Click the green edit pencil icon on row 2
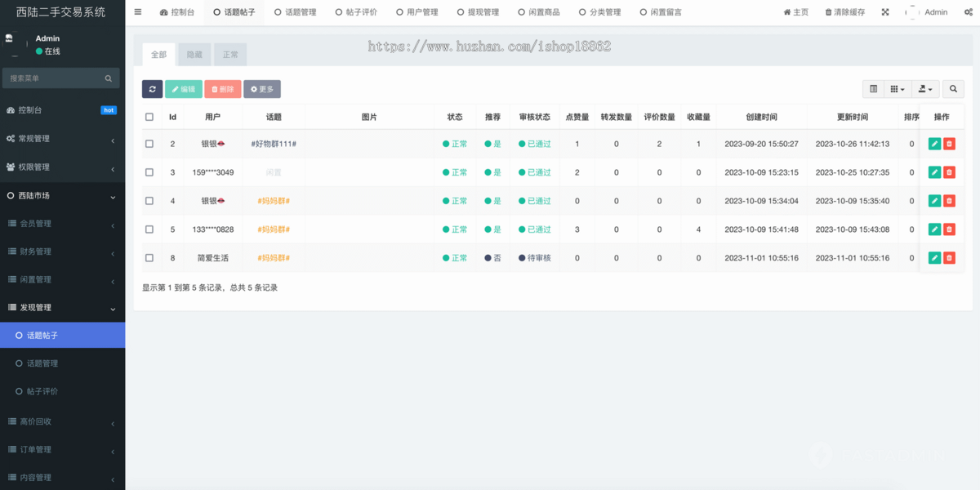This screenshot has width=980, height=490. [x=934, y=143]
